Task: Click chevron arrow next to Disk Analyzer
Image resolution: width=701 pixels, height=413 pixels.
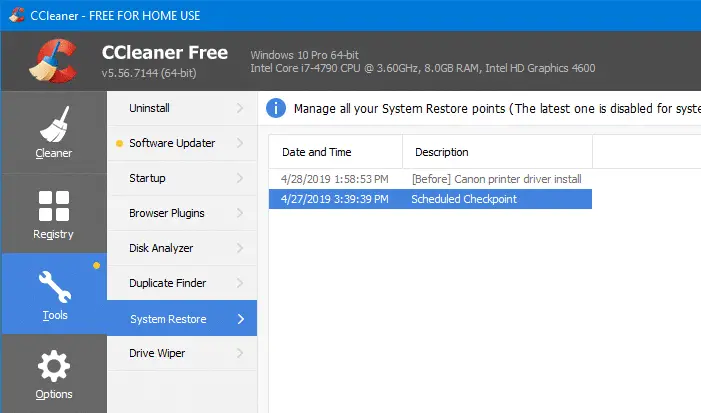Action: tap(240, 248)
